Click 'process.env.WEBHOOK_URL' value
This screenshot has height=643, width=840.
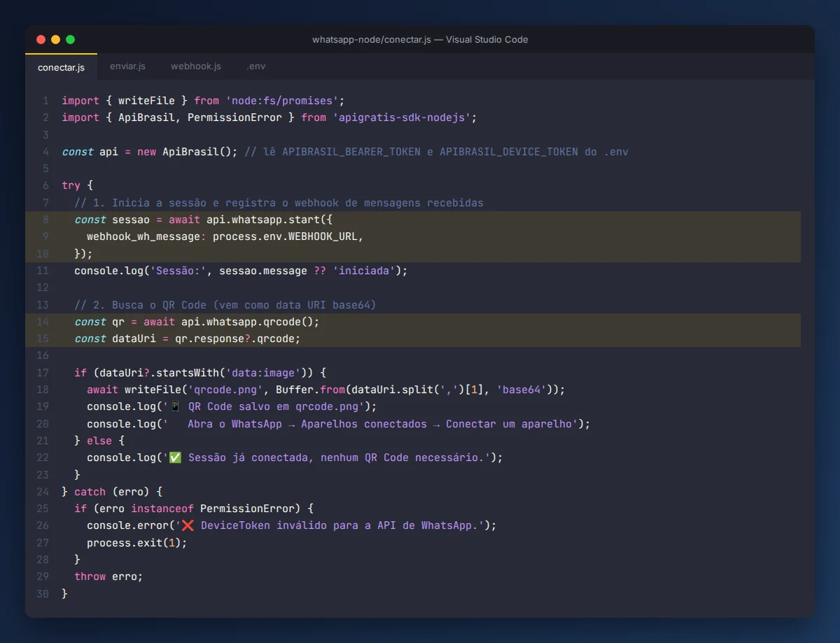pyautogui.click(x=285, y=236)
